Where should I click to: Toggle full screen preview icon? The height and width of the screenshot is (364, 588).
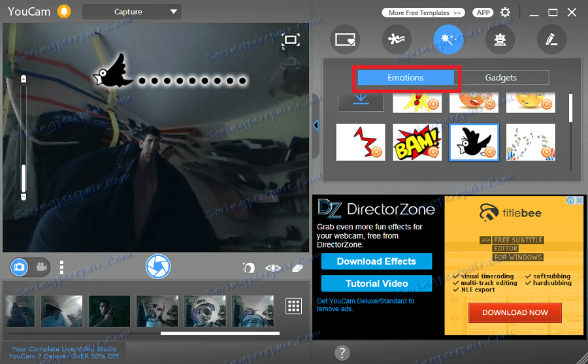291,40
